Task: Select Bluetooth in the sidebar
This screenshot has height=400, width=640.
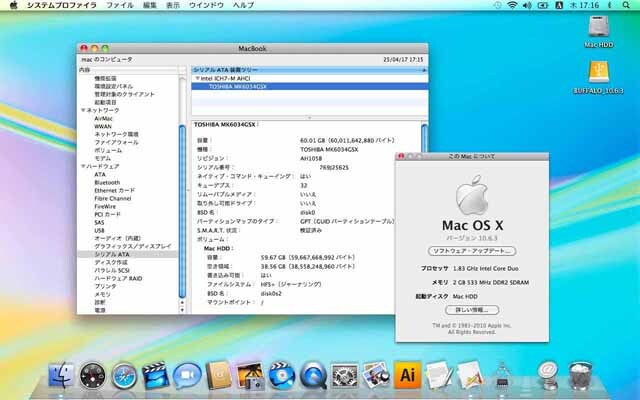Action: click(x=107, y=182)
